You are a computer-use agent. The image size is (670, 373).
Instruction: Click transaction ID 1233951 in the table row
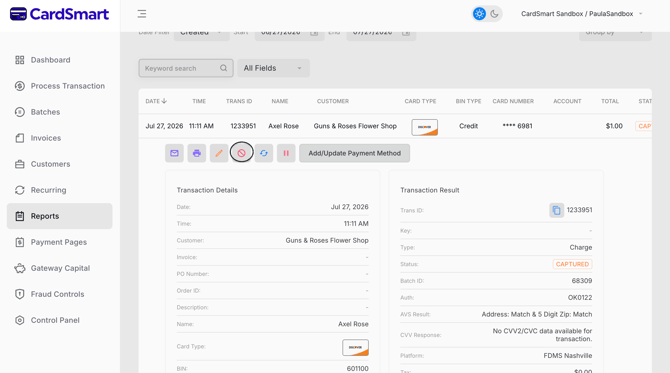tap(243, 126)
